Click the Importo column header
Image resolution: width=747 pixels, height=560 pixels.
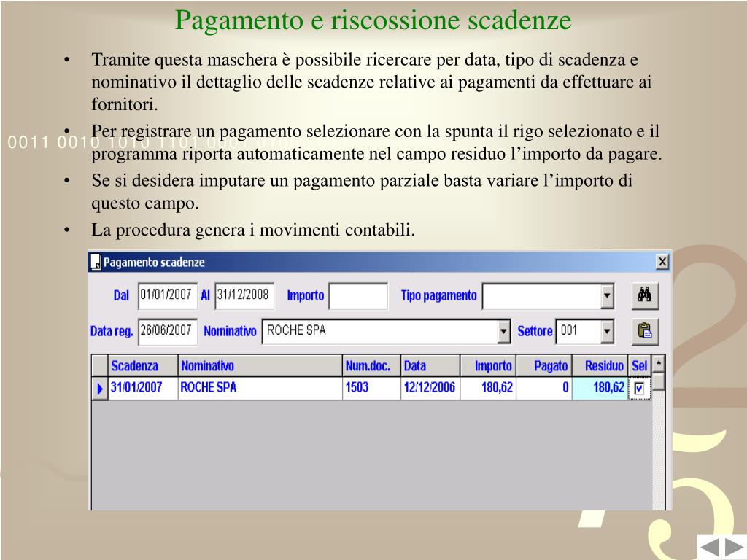click(488, 366)
